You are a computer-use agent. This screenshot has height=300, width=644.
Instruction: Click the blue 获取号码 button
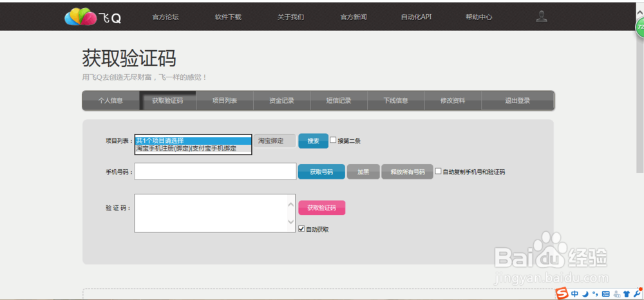(x=321, y=172)
